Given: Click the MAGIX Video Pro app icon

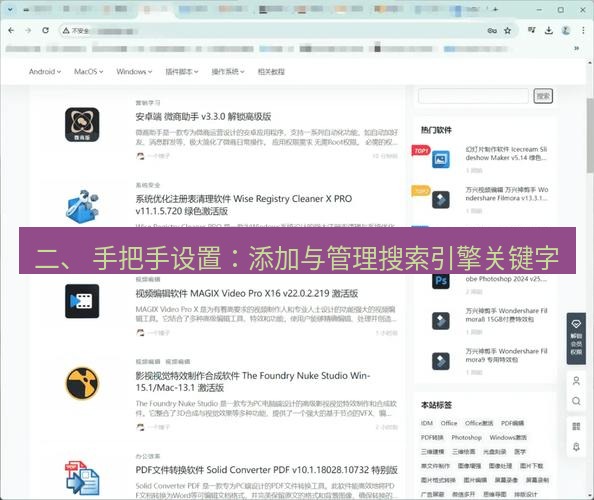Looking at the screenshot, I should coord(82,301).
